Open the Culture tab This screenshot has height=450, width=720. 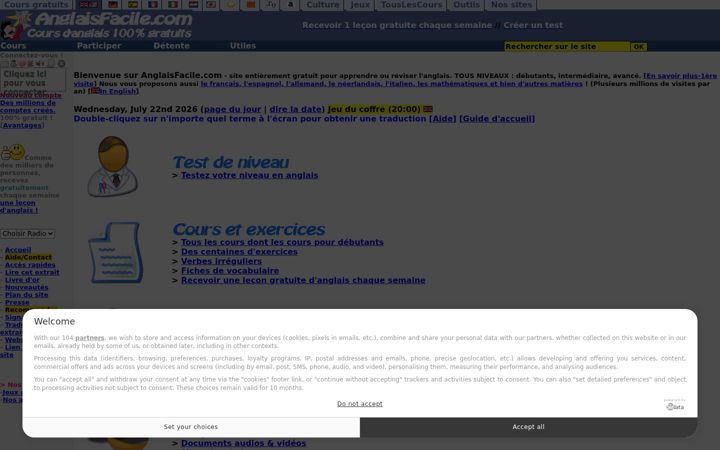pos(323,5)
